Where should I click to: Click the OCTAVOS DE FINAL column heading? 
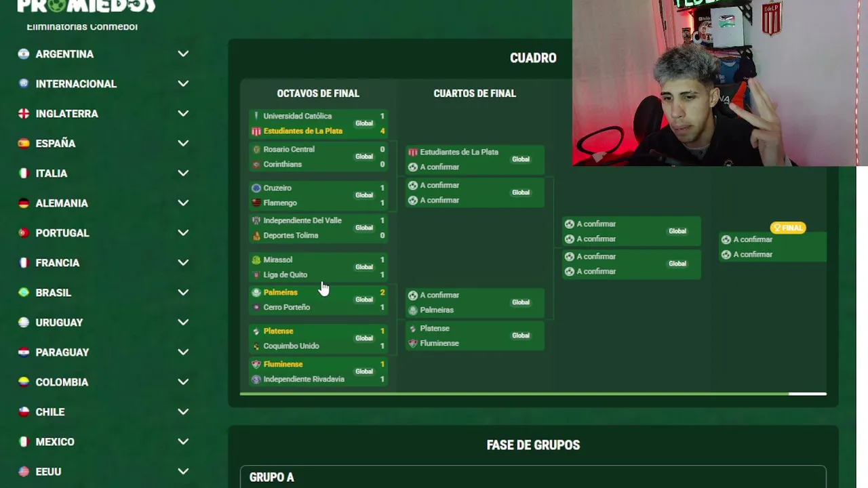click(318, 94)
